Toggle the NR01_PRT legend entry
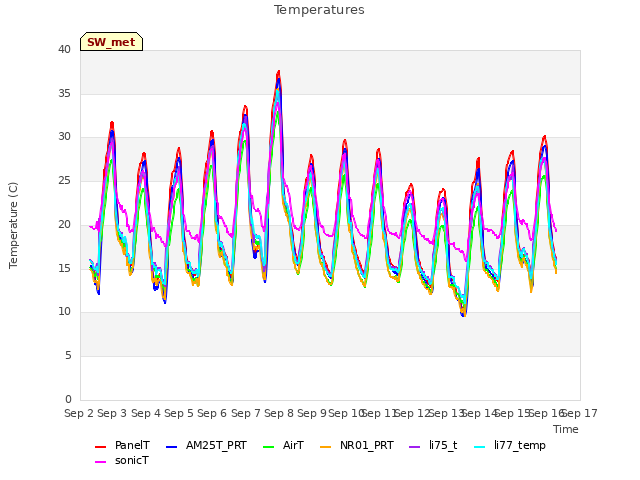Image resolution: width=640 pixels, height=480 pixels. 357,445
